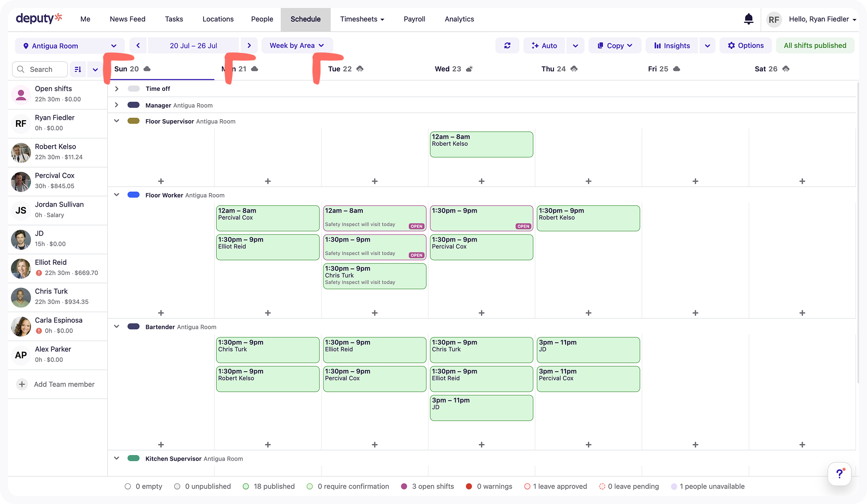Open Robert Kelso's Wed 12am – 8am shift
Viewport: 867px width, 504px height.
[482, 145]
